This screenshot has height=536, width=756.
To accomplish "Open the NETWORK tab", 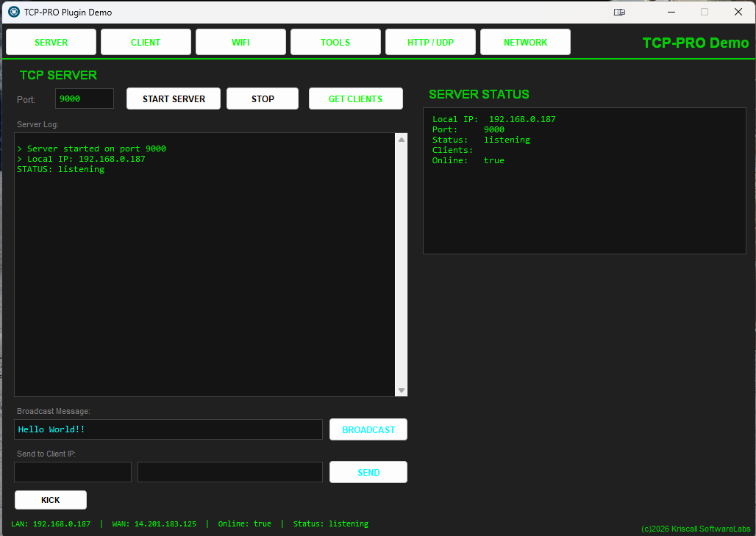I will pos(525,42).
